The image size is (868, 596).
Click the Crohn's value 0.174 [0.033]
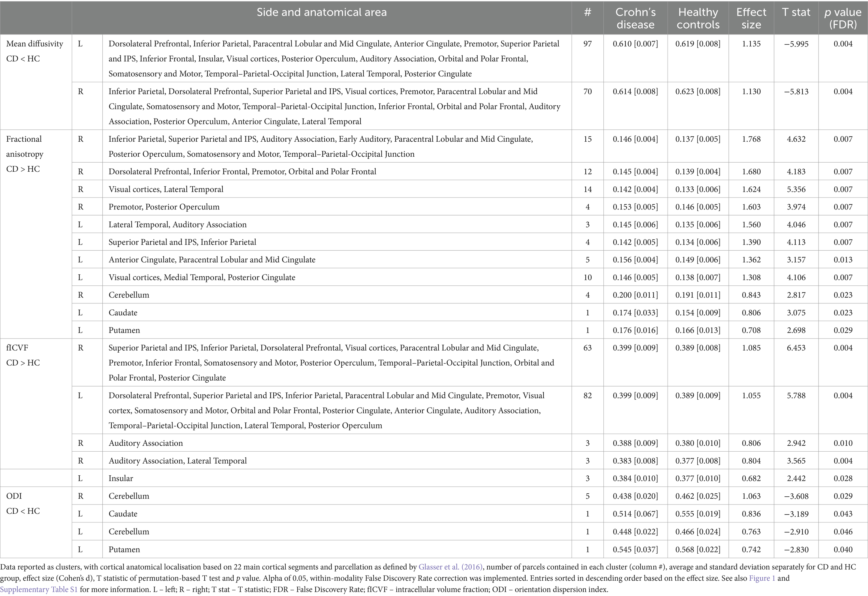click(x=635, y=313)
